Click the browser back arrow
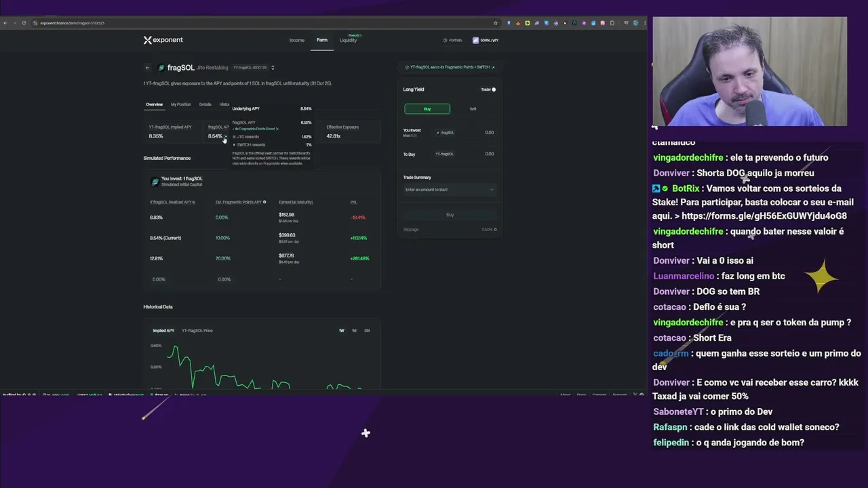The width and height of the screenshot is (868, 488). click(x=5, y=23)
